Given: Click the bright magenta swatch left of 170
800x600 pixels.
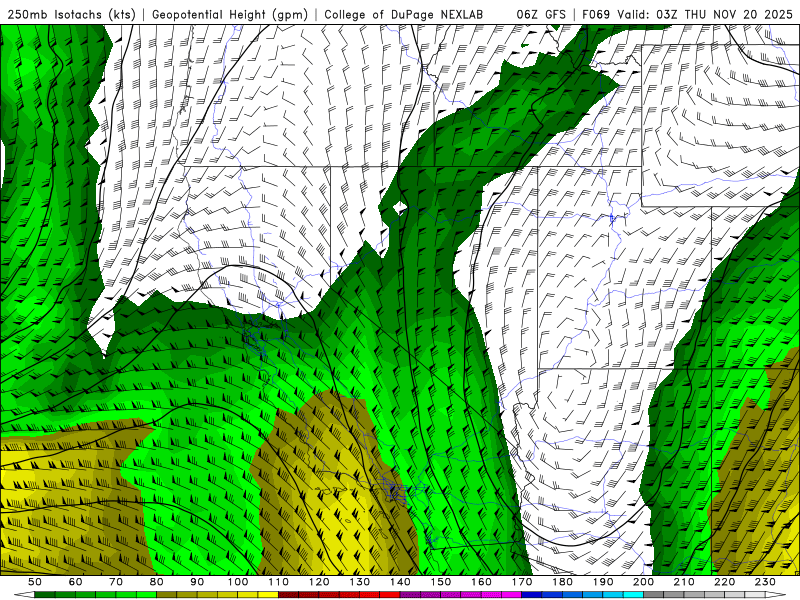Looking at the screenshot, I should coord(511,595).
